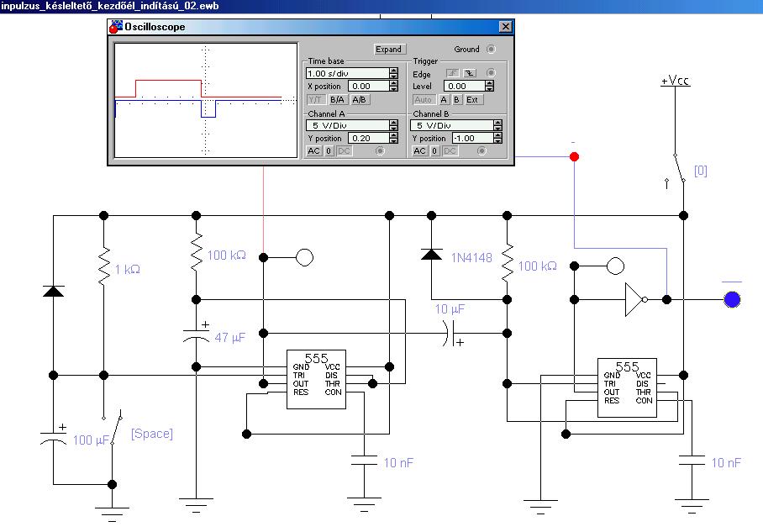Image resolution: width=763 pixels, height=532 pixels.
Task: Select the rising edge trigger button
Action: pos(453,73)
